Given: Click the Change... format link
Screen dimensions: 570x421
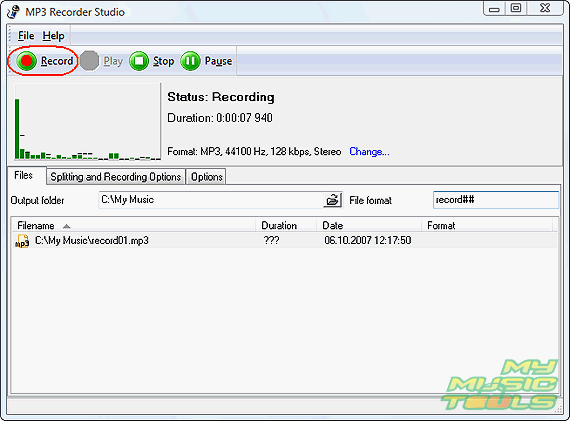Looking at the screenshot, I should [x=369, y=151].
